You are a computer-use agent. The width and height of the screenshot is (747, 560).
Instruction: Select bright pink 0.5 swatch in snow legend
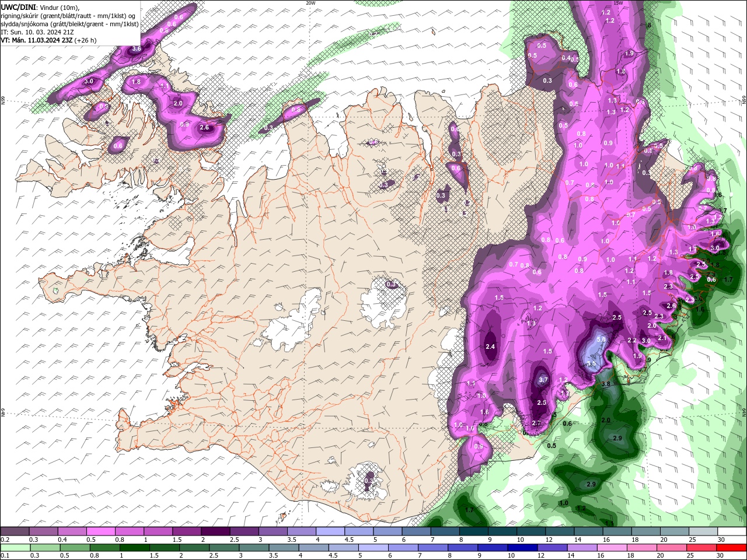tap(101, 531)
